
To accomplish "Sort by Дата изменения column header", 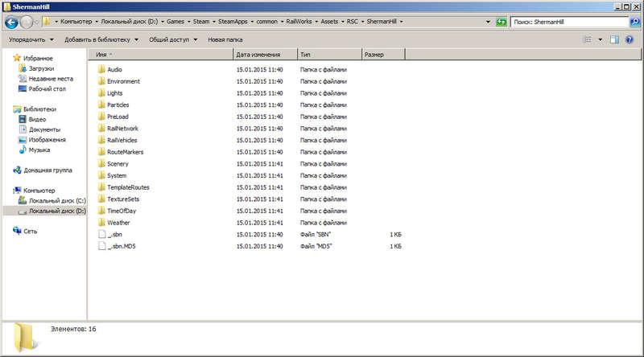I will click(x=266, y=55).
